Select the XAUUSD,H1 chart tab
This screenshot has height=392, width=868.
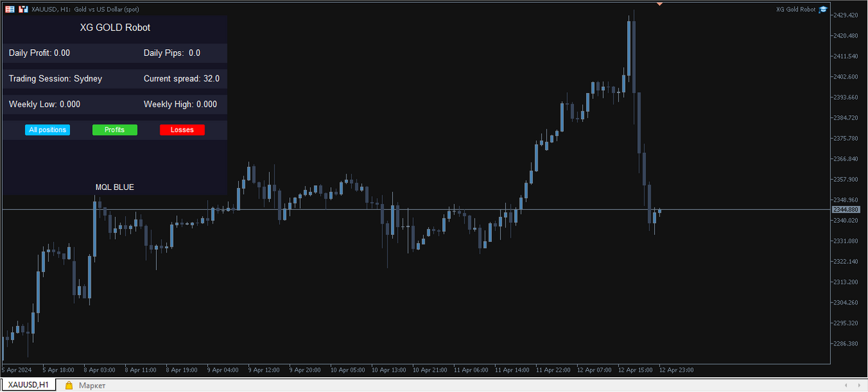tap(28, 385)
